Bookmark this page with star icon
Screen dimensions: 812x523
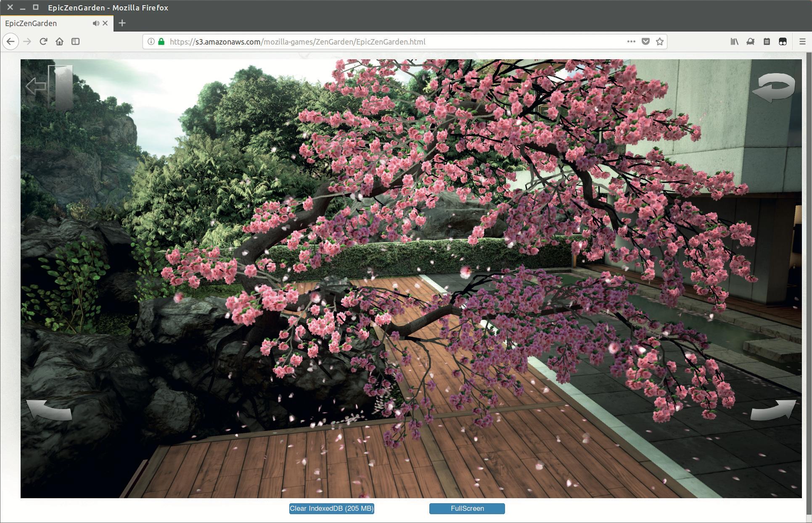(x=659, y=42)
